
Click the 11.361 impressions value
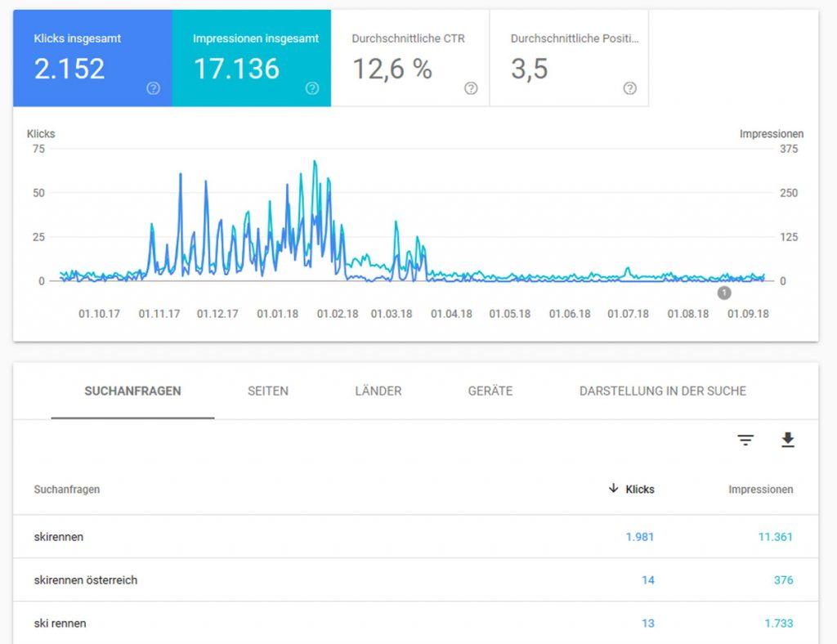[776, 537]
